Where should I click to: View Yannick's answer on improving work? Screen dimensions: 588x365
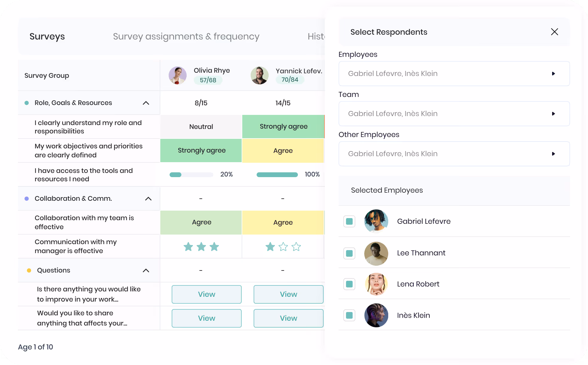tap(289, 294)
